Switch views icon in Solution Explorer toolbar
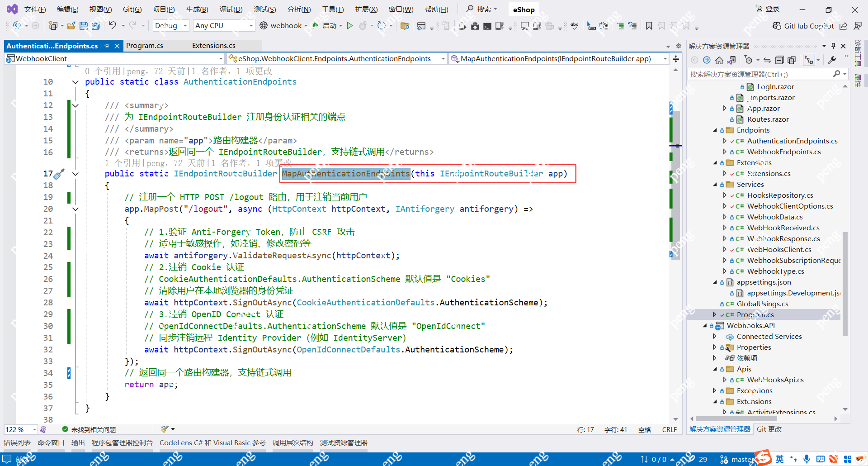This screenshot has width=868, height=466. point(731,60)
